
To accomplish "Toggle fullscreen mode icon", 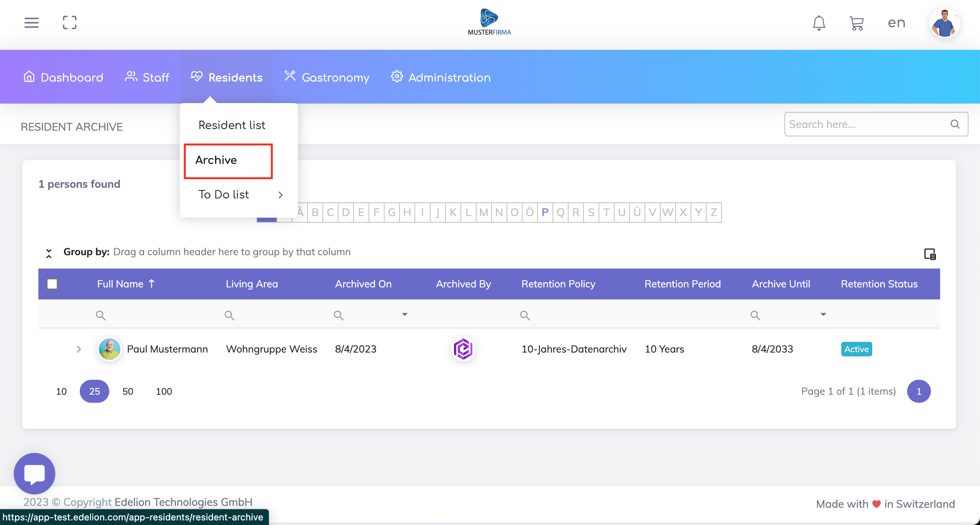I will [x=69, y=23].
